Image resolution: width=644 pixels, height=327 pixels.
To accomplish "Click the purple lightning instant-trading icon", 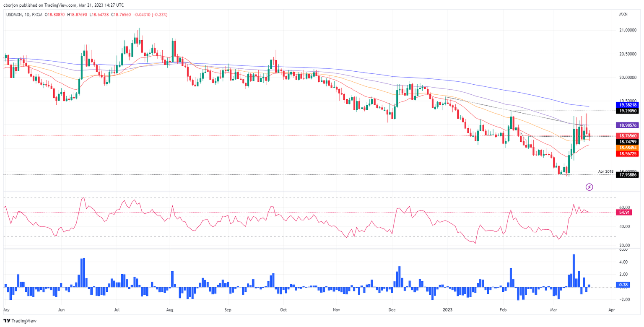I will point(590,187).
